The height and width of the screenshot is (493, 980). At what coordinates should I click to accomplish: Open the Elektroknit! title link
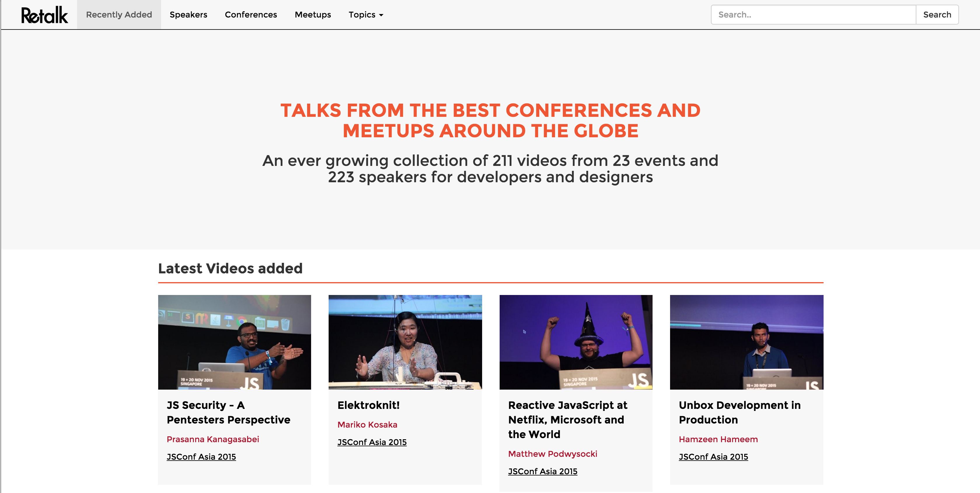[x=368, y=405]
